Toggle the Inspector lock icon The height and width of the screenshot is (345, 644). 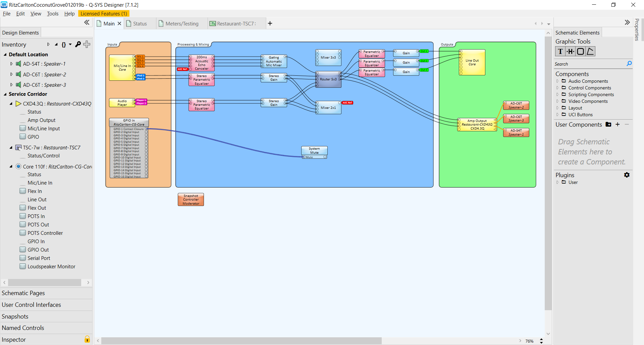coord(87,339)
